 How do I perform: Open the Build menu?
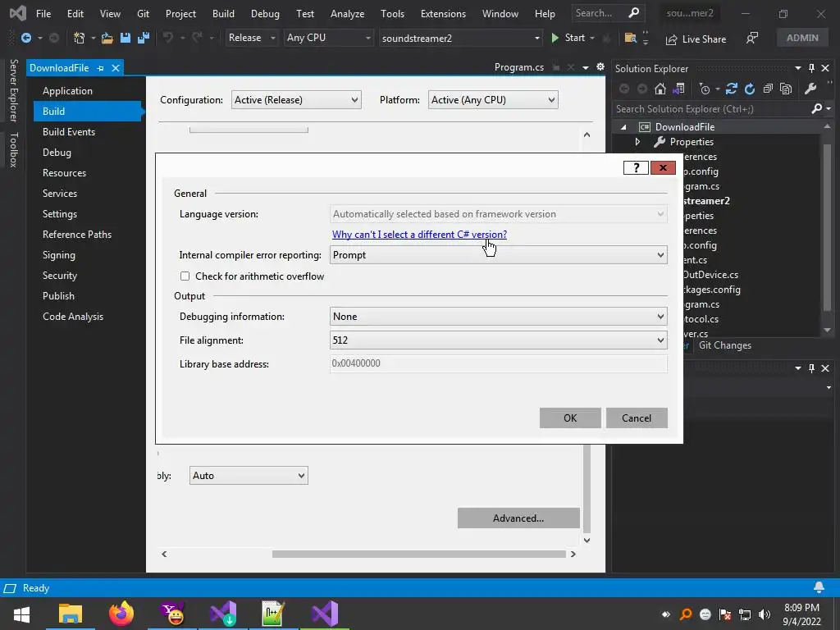click(223, 14)
